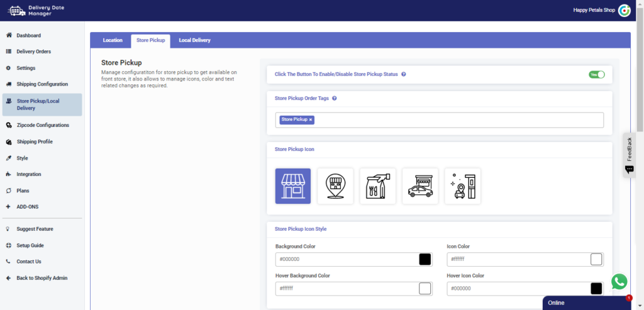The height and width of the screenshot is (310, 644).
Task: Go Back to Shopify Admin
Action: (42, 278)
